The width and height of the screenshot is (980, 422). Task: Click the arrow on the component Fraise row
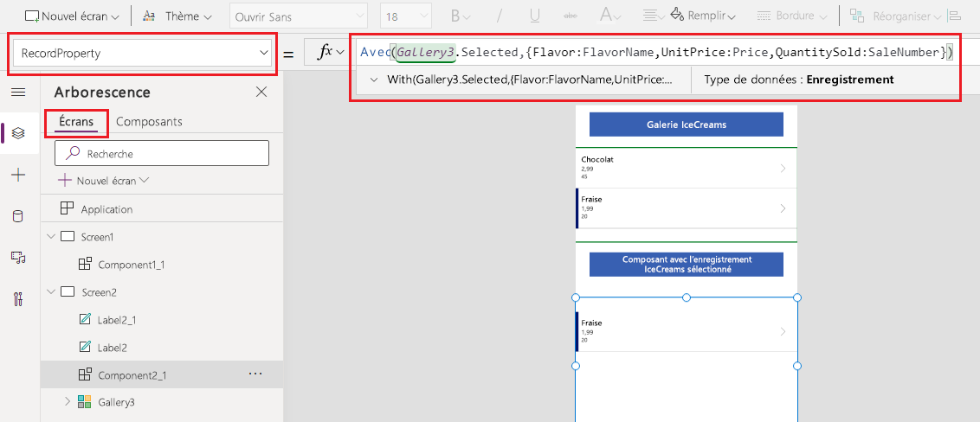click(783, 332)
